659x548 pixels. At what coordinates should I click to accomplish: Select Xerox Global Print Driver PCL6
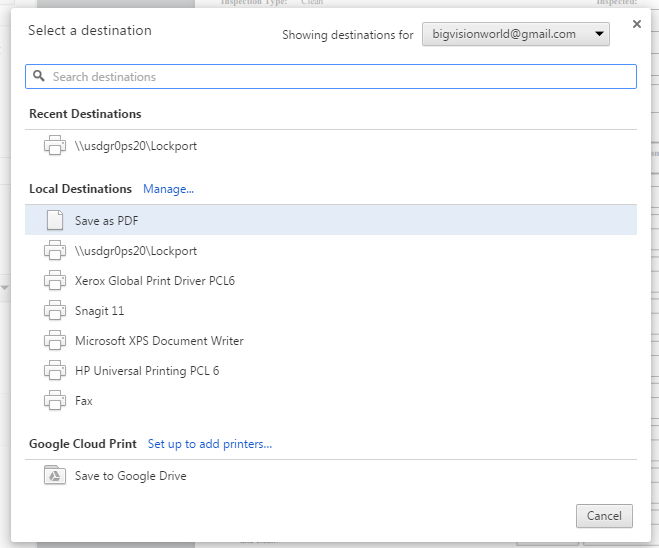(155, 281)
